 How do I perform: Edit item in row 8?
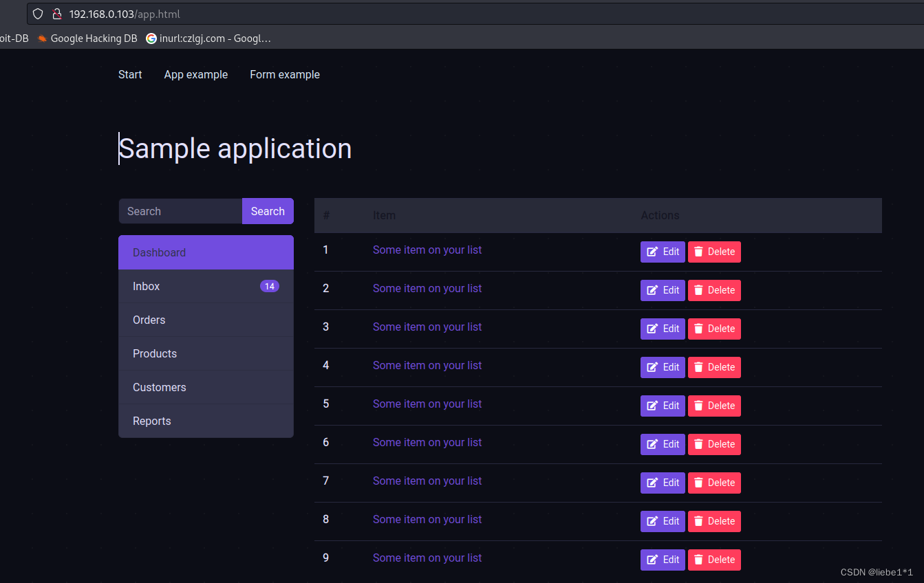[x=663, y=521]
